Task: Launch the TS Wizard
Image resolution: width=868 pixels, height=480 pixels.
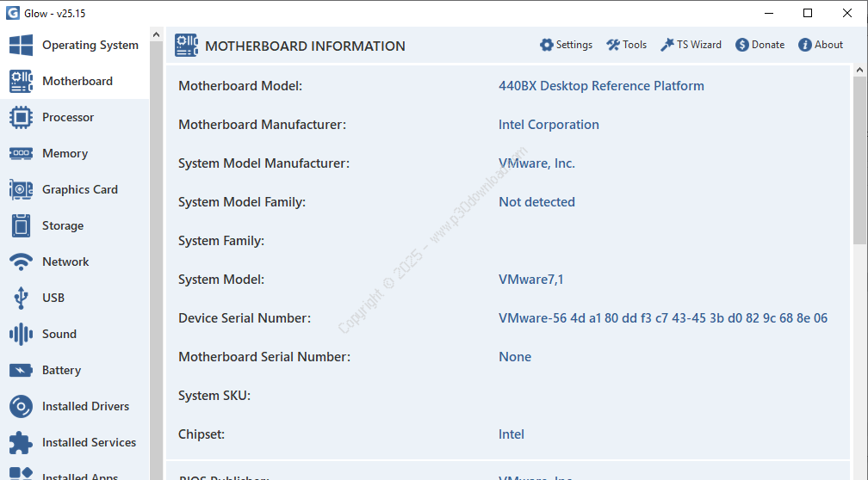Action: click(691, 45)
